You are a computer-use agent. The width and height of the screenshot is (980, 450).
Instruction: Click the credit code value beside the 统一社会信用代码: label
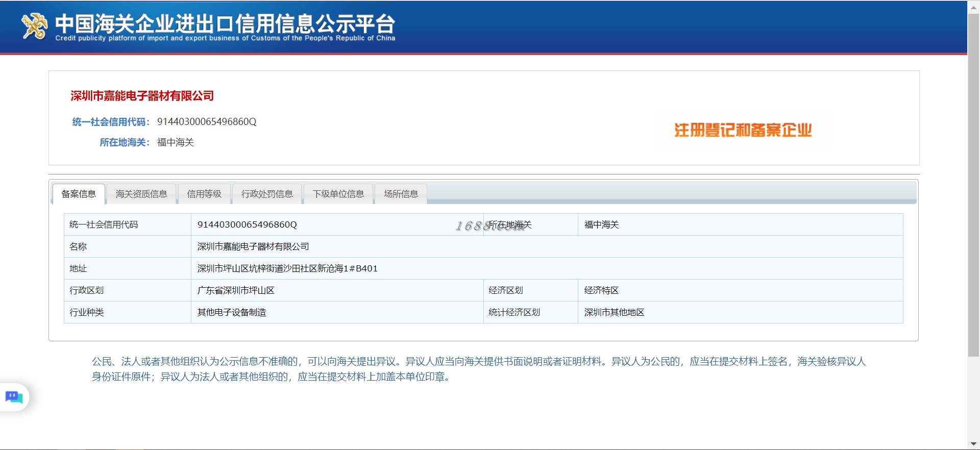pos(207,121)
